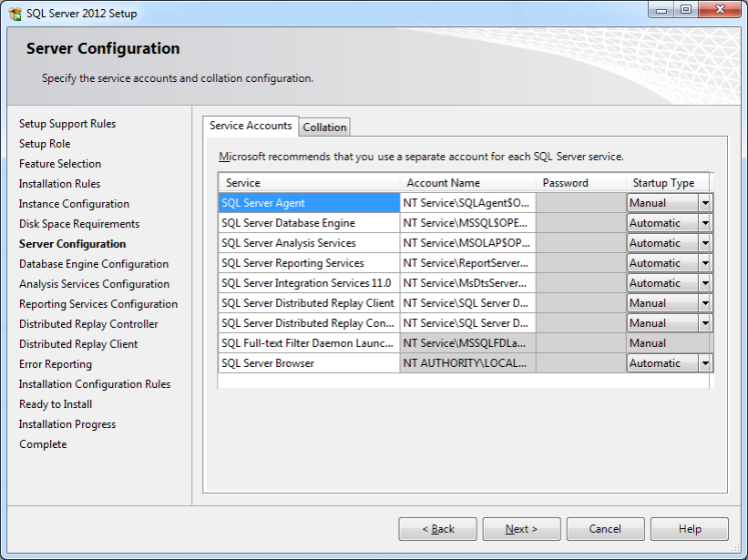This screenshot has width=748, height=560.
Task: Click Manual startup value for Full-text Filter Daemon
Action: pos(668,343)
